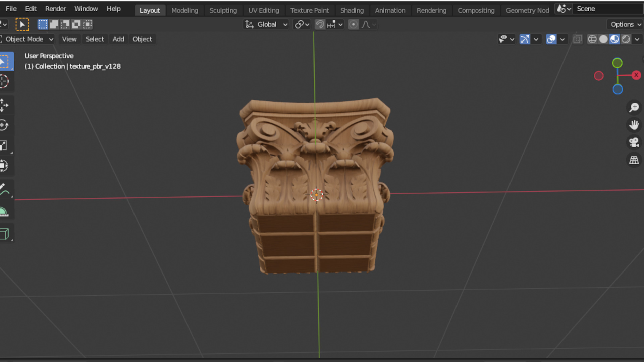Toggle viewport overlays
The height and width of the screenshot is (362, 644).
tap(551, 39)
